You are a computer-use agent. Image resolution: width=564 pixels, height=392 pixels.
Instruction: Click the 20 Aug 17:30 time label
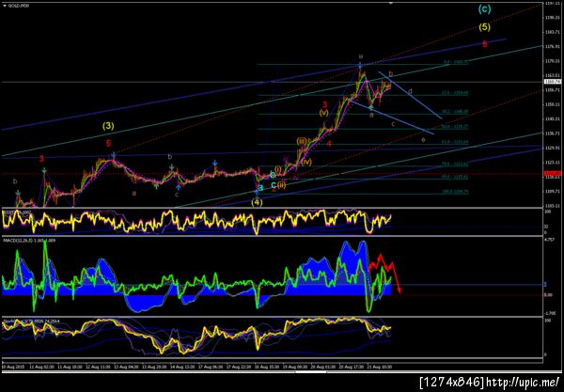pos(351,368)
